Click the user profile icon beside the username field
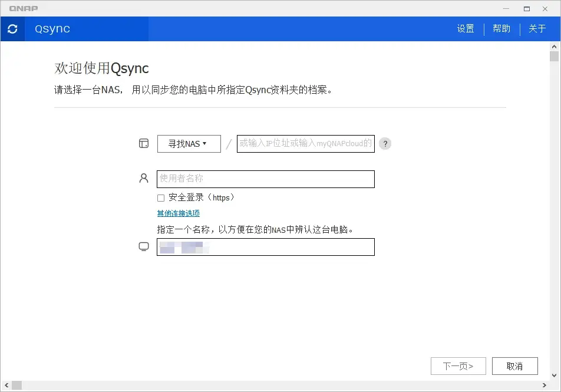 [143, 179]
